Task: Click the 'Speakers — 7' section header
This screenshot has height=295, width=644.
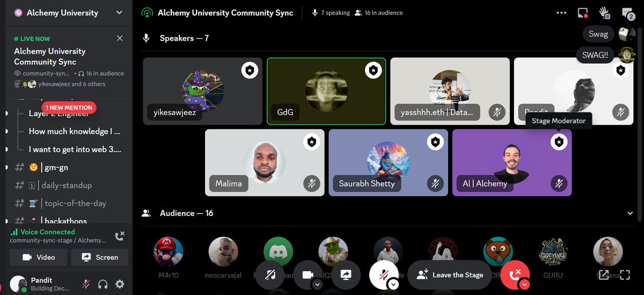Action: tap(184, 38)
